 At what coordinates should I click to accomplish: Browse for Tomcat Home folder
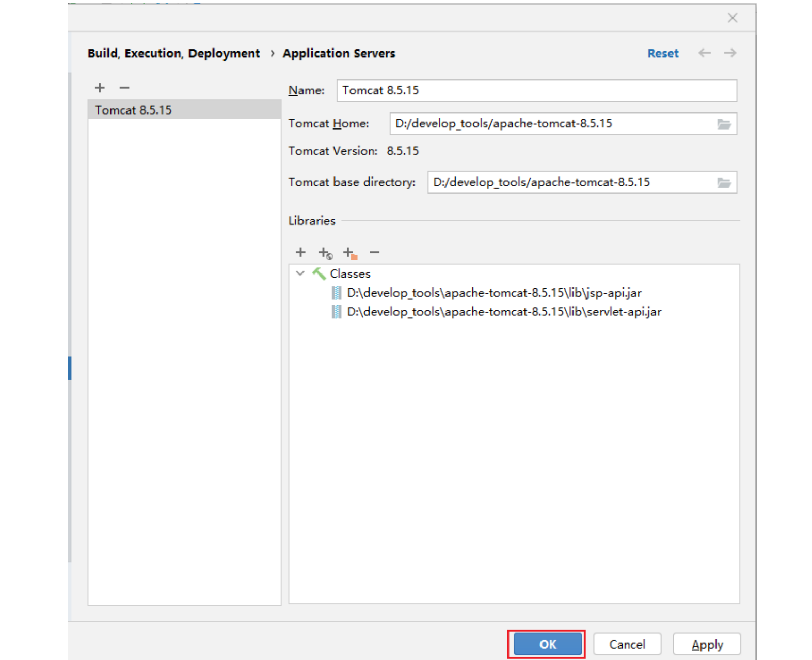tap(724, 124)
